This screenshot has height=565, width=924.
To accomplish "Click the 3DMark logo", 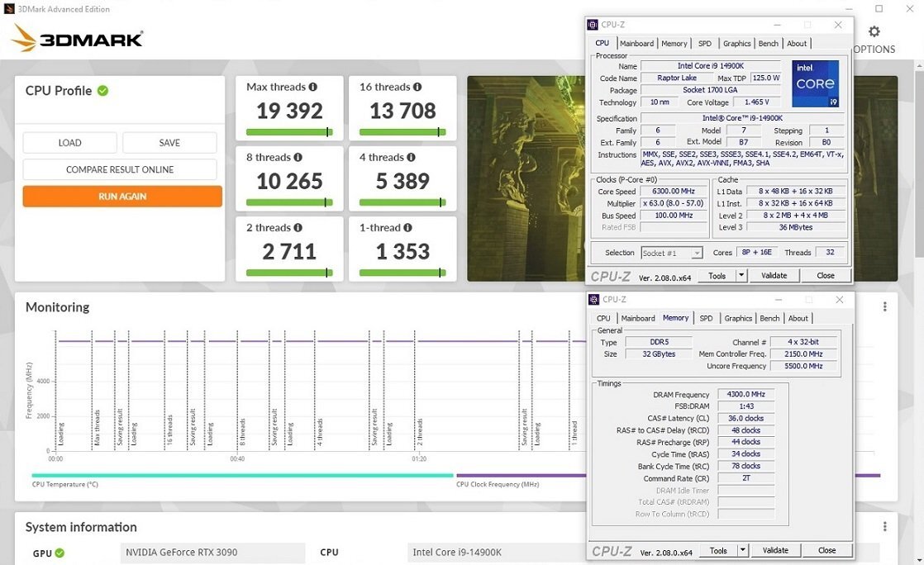I will (x=77, y=38).
